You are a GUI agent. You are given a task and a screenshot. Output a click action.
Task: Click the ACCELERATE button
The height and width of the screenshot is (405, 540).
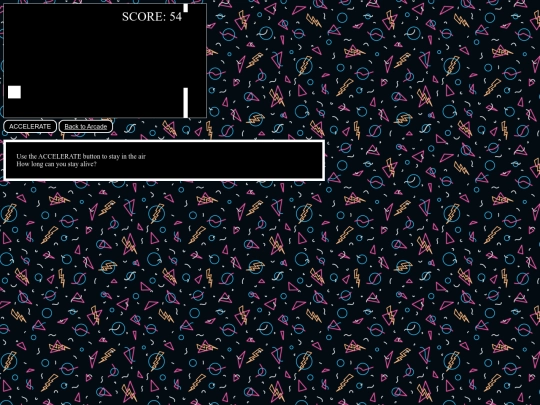[x=30, y=126]
